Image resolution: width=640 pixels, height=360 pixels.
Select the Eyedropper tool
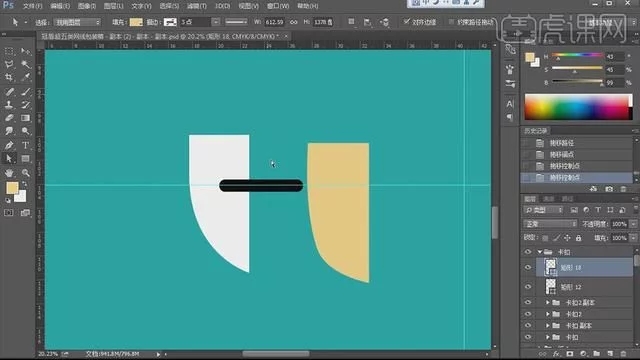[x=25, y=77]
